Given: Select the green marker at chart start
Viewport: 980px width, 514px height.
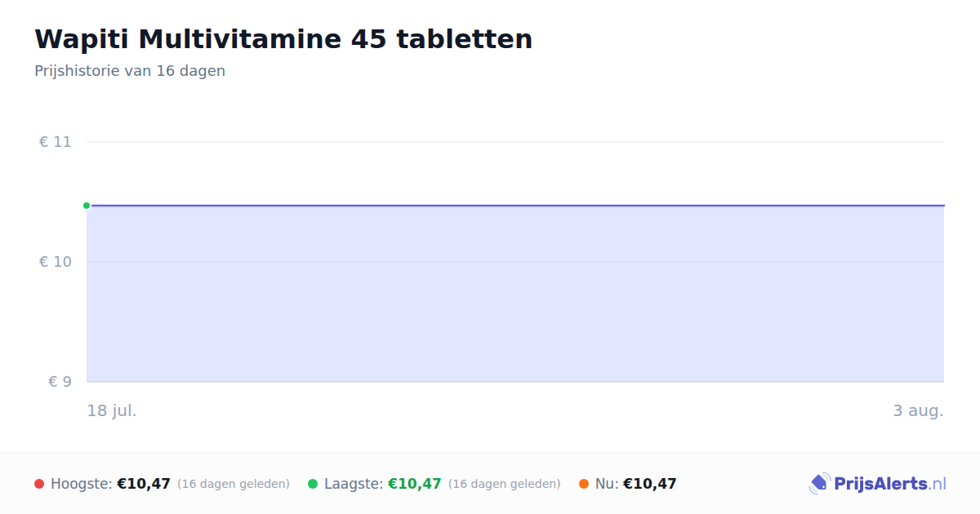Looking at the screenshot, I should coord(87,206).
